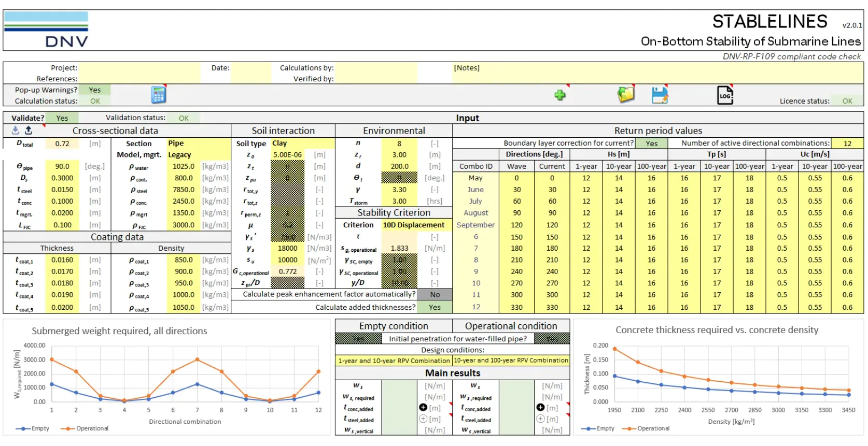Click the Calculations by input field
The width and height of the screenshot is (868, 446).
376,68
